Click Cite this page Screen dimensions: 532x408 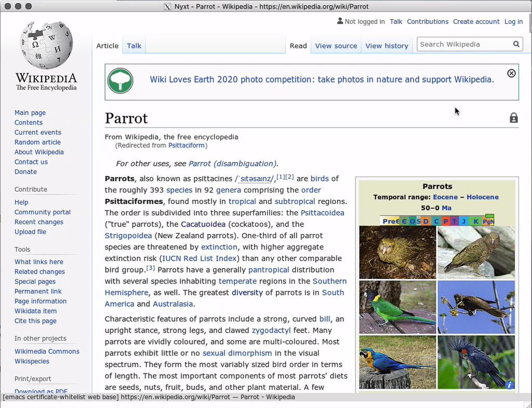pos(35,321)
